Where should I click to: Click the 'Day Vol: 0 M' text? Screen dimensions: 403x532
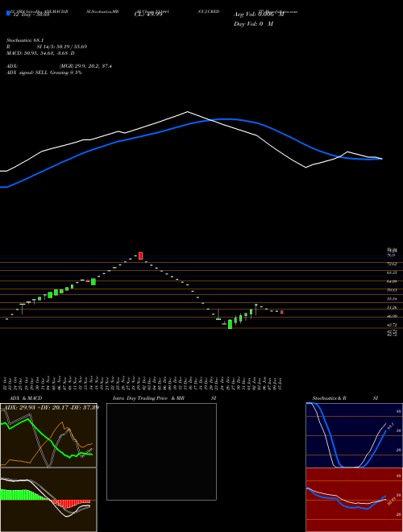[x=253, y=24]
